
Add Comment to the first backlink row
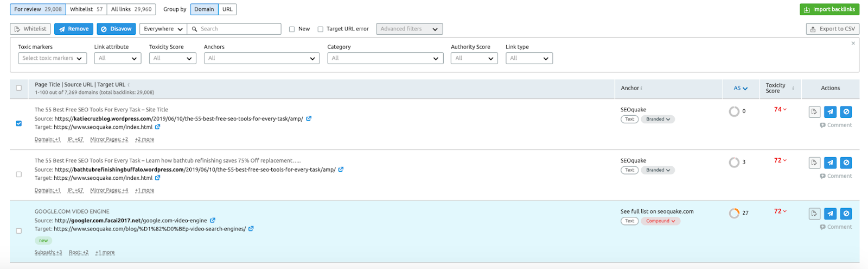[x=836, y=125]
